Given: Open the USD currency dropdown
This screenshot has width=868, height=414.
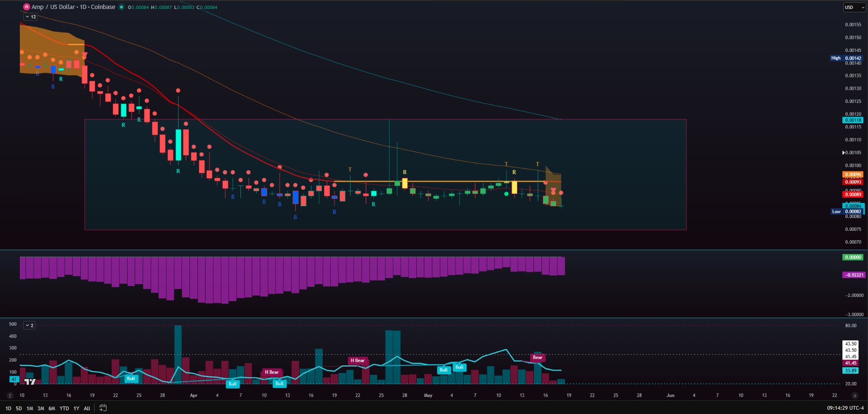Looking at the screenshot, I should point(854,7).
